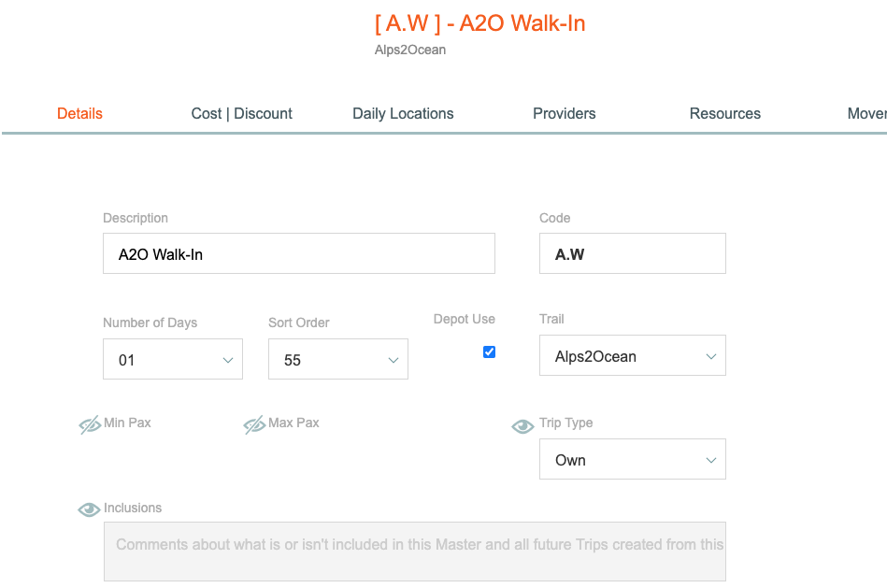Open the Sort Order dropdown showing 55
The width and height of the screenshot is (887, 588).
tap(337, 359)
